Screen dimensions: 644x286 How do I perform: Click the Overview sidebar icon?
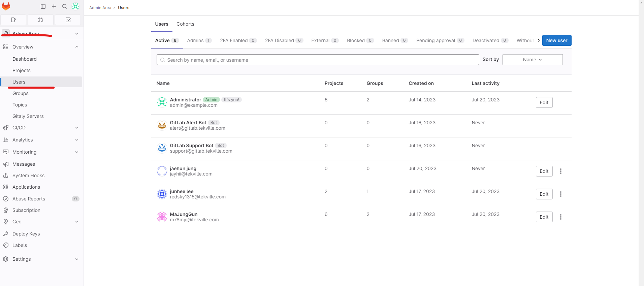6,47
